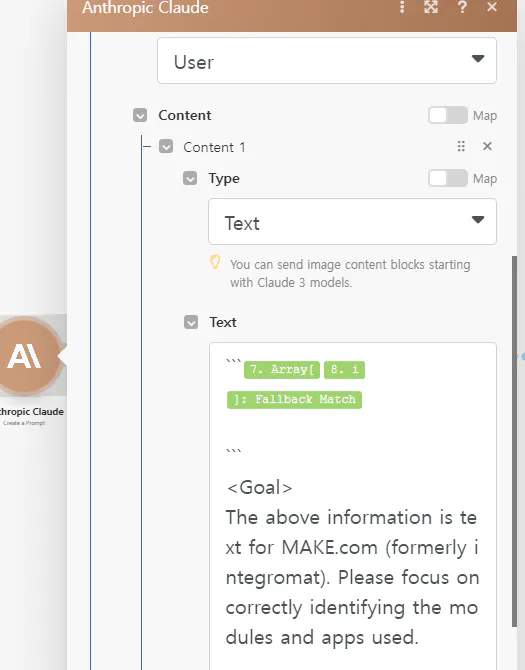
Task: Toggle the Map switch for Content
Action: tap(448, 115)
